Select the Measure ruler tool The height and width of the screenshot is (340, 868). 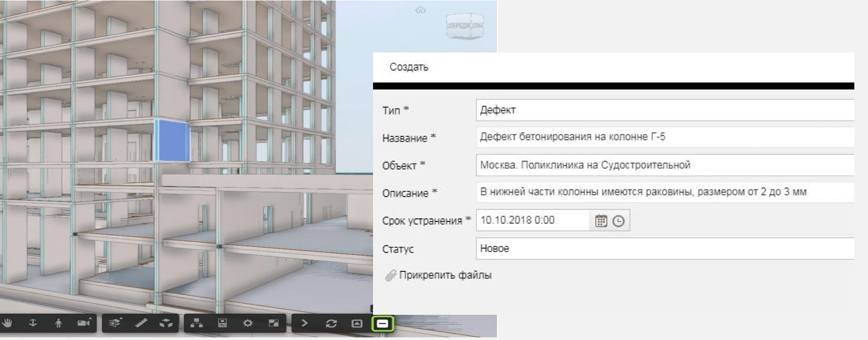141,323
